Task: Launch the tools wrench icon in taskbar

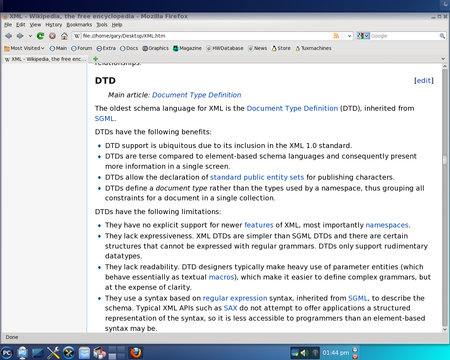Action: (x=53, y=353)
